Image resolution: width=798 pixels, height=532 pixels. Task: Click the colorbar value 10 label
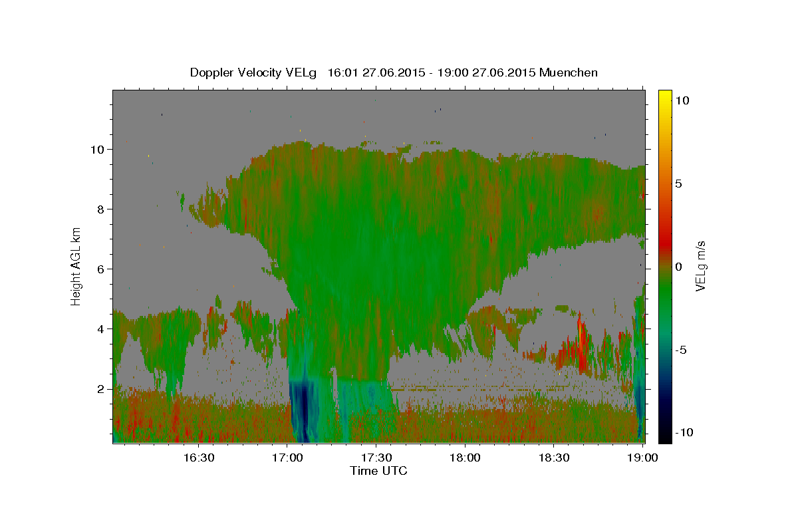pyautogui.click(x=682, y=100)
